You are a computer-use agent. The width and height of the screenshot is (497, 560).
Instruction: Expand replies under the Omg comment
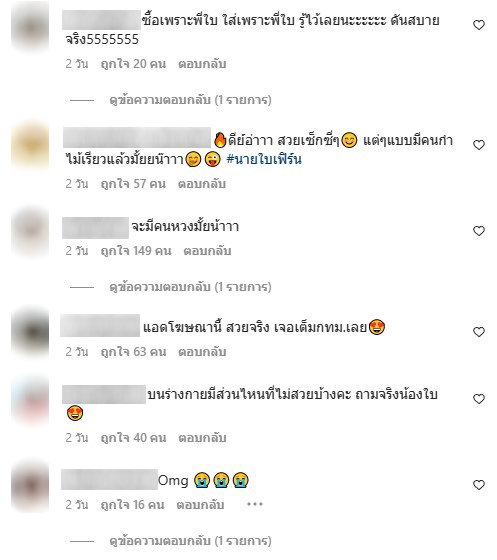point(190,541)
